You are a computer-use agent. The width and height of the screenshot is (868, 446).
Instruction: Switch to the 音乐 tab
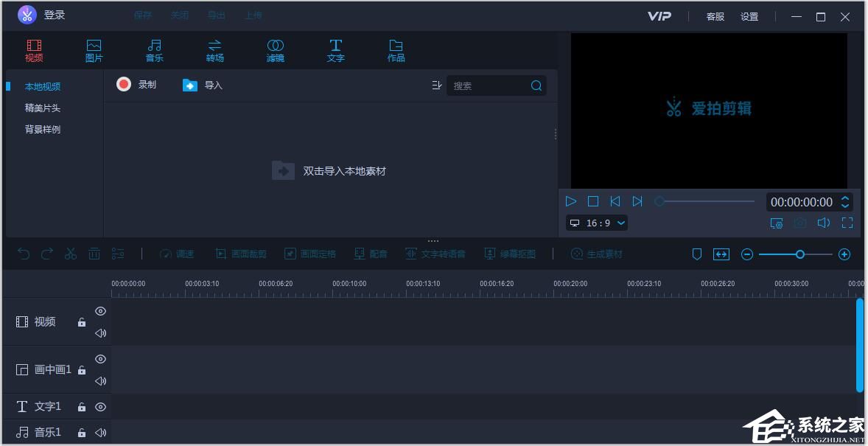click(154, 51)
